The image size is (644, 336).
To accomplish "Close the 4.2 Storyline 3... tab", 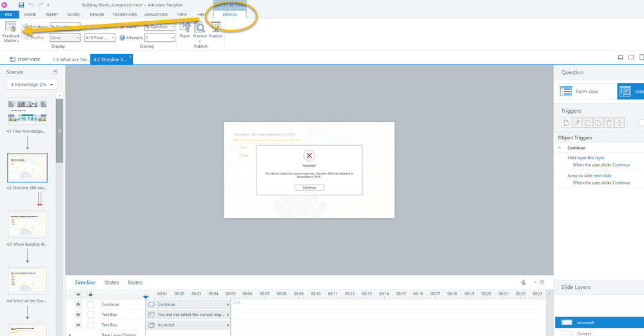I will point(131,57).
